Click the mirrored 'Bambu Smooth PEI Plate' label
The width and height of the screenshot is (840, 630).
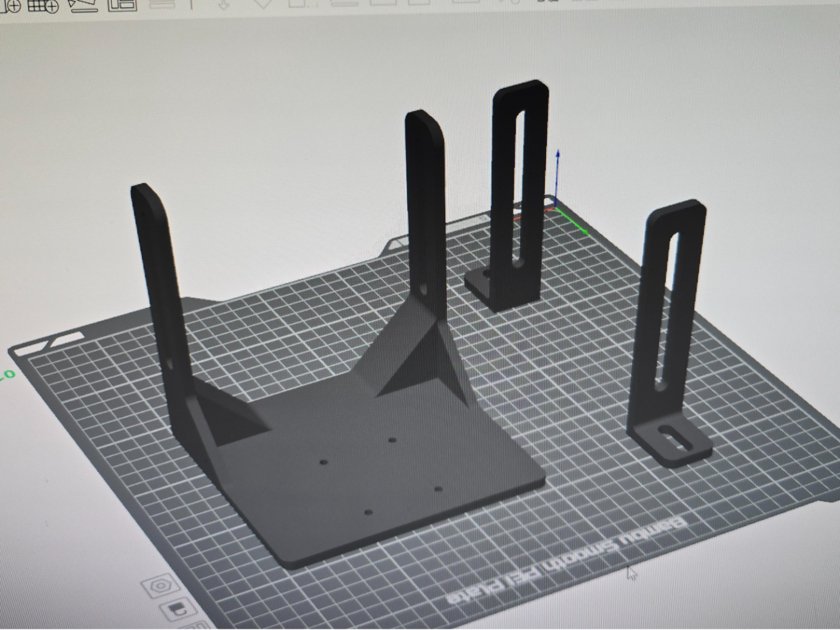[x=566, y=561]
